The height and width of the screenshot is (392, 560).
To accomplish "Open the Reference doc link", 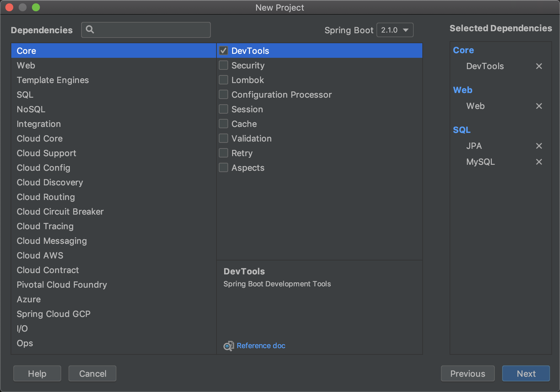I will click(261, 346).
